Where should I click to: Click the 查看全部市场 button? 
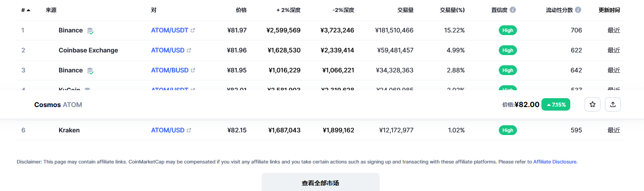click(x=320, y=183)
